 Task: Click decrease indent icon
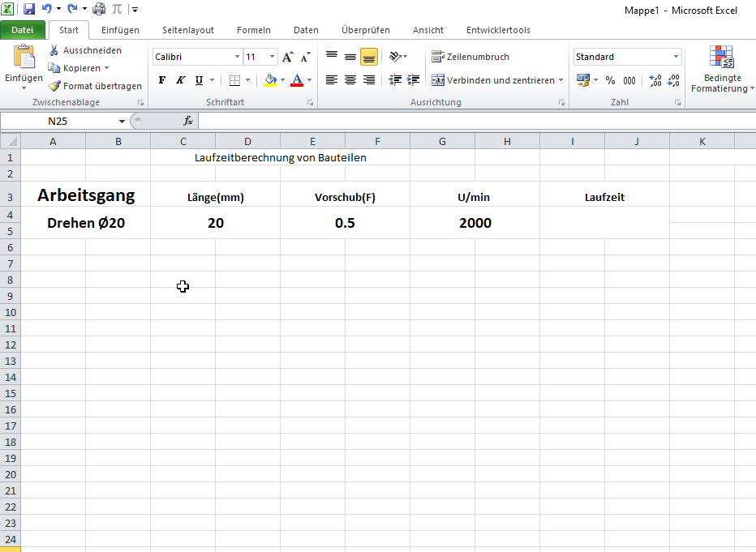(x=395, y=80)
